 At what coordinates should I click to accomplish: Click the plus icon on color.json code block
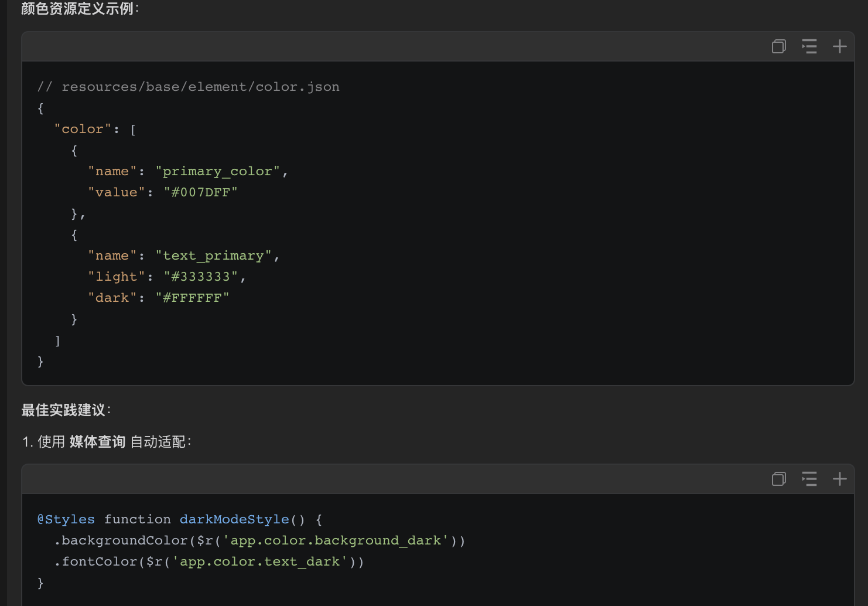pos(839,46)
